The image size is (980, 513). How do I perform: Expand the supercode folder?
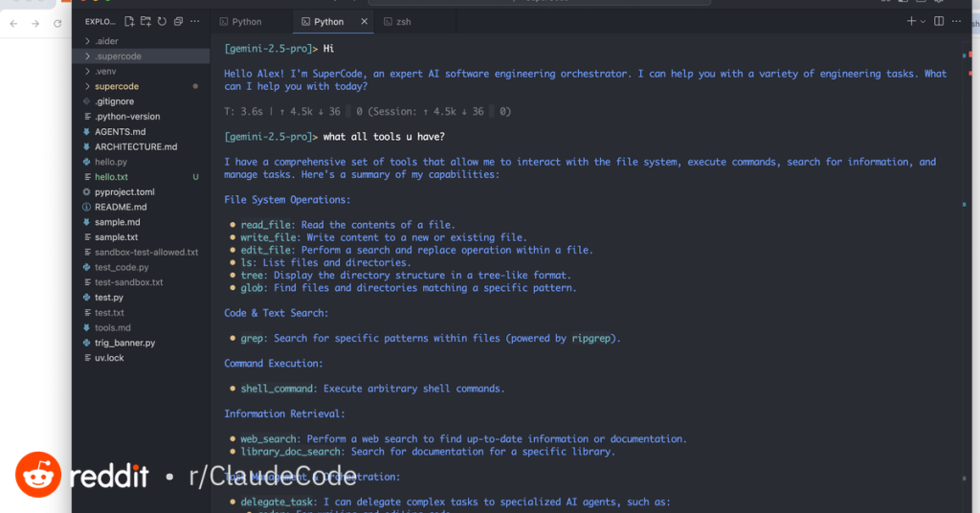[116, 86]
